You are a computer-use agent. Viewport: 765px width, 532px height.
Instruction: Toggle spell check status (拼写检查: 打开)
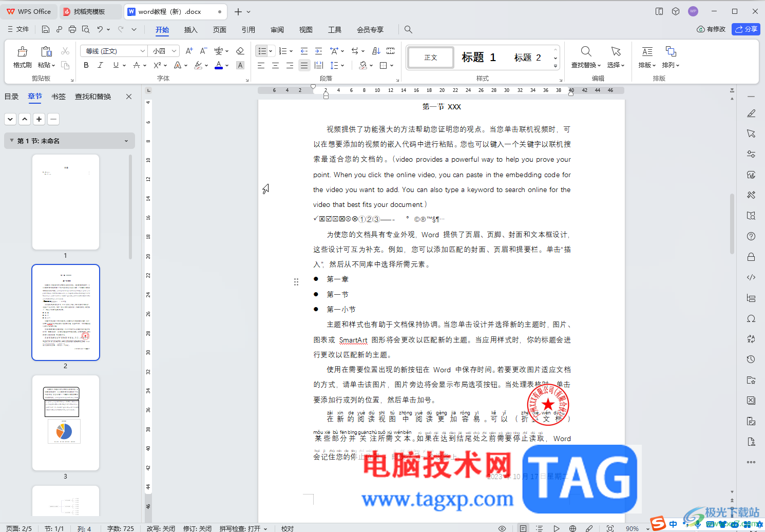243,528
